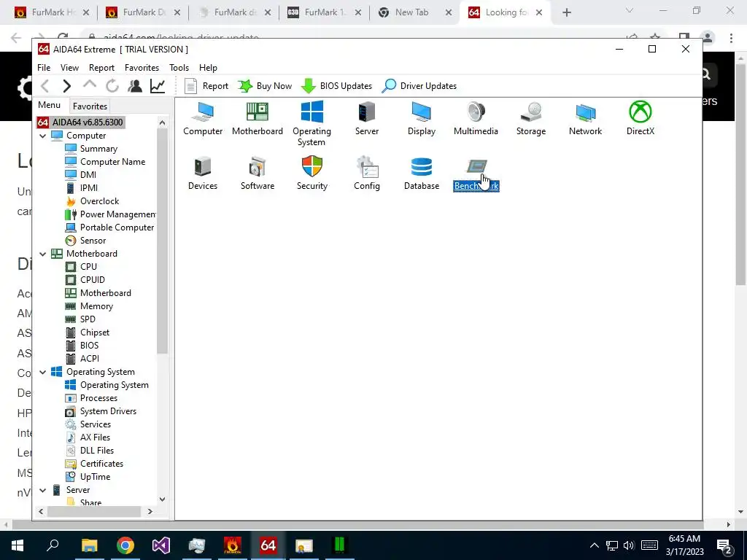Select Processes in the tree
Viewport: 747px width, 560px height.
[x=91, y=398]
